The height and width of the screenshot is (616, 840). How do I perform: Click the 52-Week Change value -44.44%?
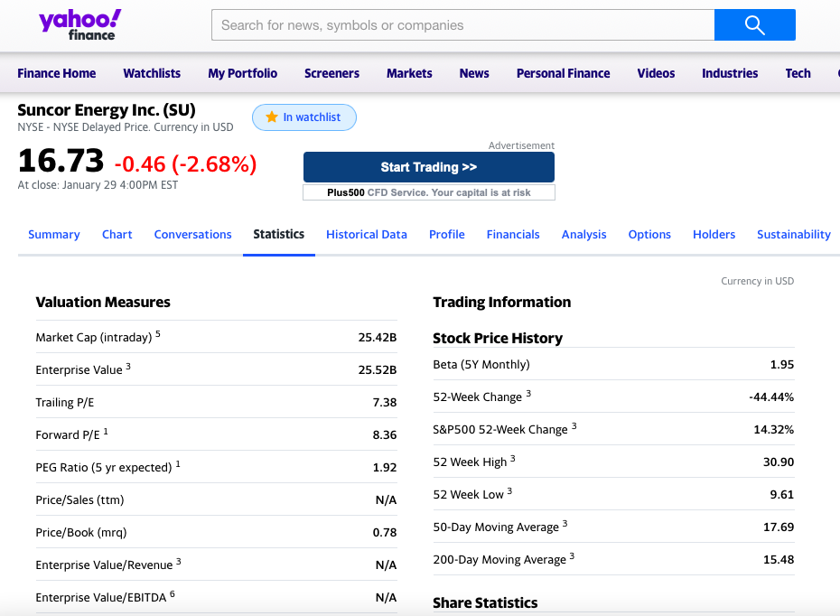[771, 397]
